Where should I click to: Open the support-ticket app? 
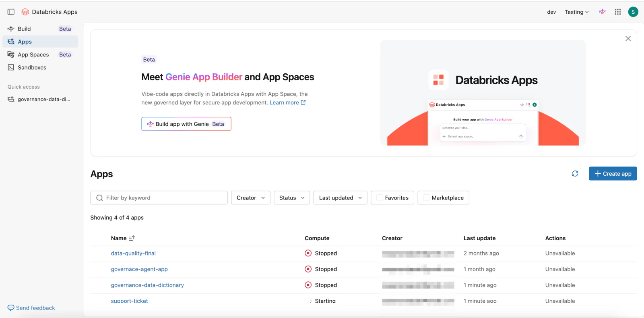click(130, 301)
